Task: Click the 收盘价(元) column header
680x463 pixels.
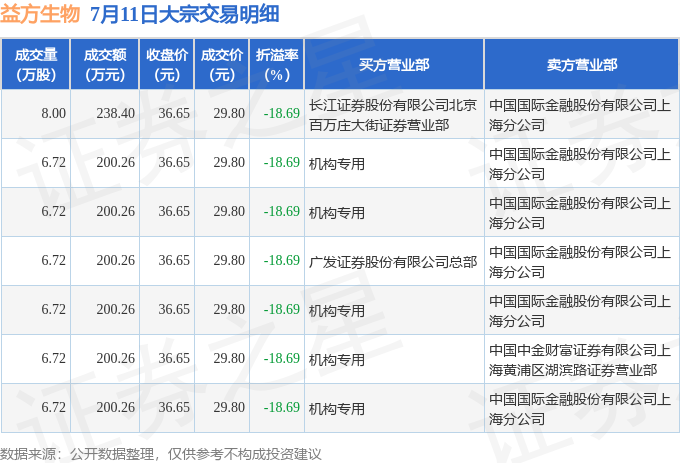Action: click(167, 65)
